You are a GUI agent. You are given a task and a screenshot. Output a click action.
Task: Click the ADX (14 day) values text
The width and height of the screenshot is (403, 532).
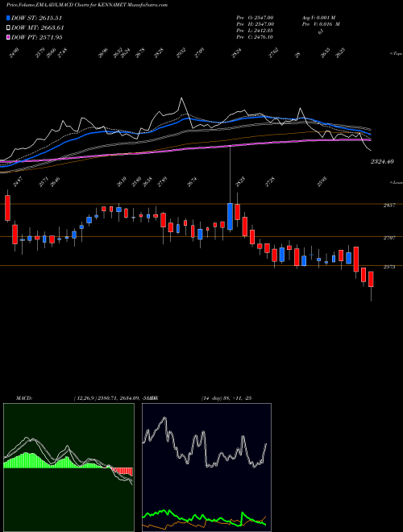coord(226,398)
